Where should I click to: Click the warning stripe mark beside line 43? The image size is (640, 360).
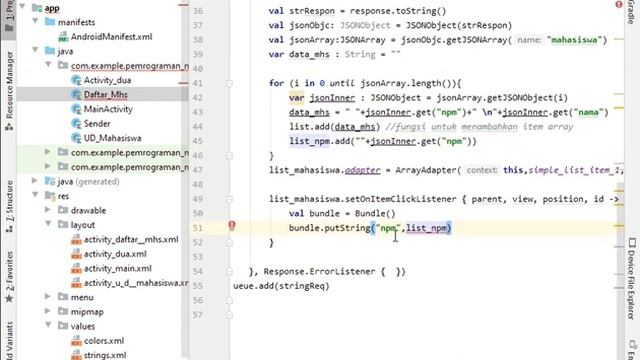[x=619, y=108]
